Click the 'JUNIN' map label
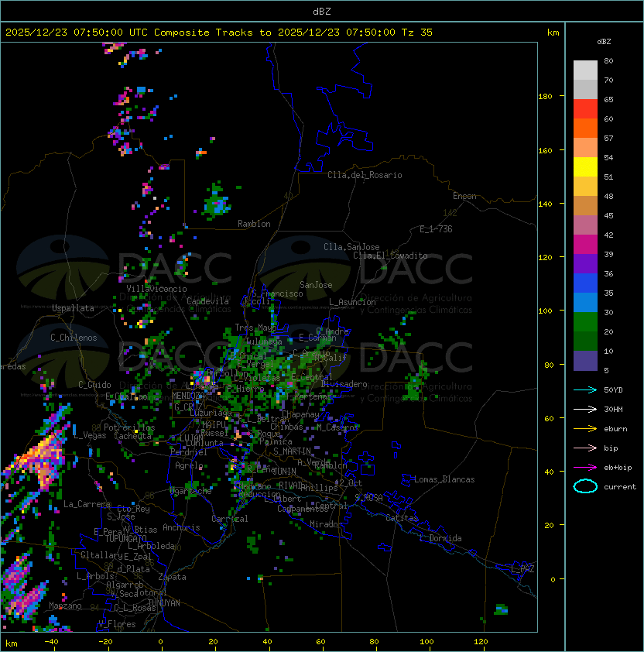Screen dimensions: 644x652 284,471
